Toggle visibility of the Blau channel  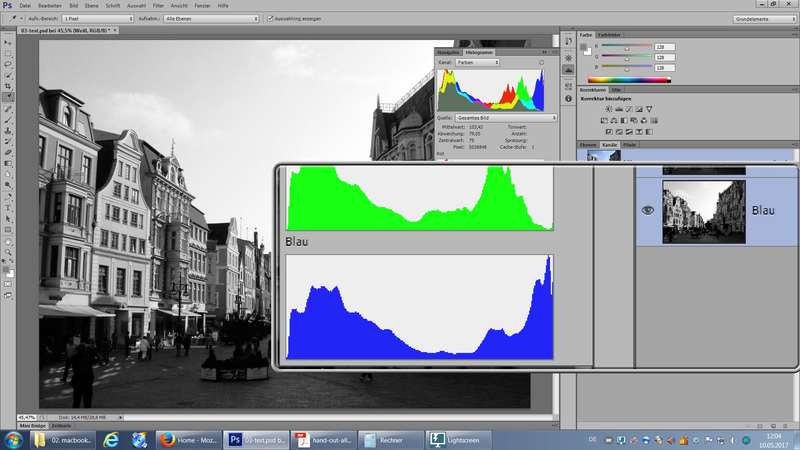(x=648, y=210)
